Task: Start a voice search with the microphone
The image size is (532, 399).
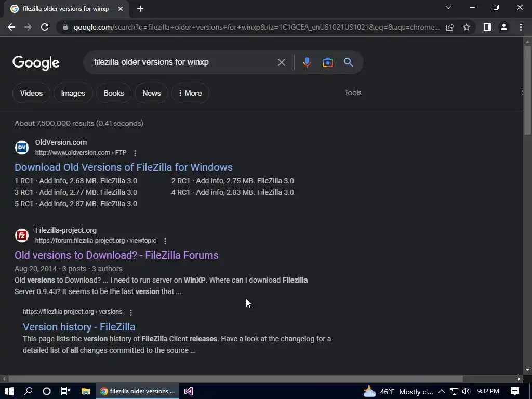Action: [x=307, y=62]
